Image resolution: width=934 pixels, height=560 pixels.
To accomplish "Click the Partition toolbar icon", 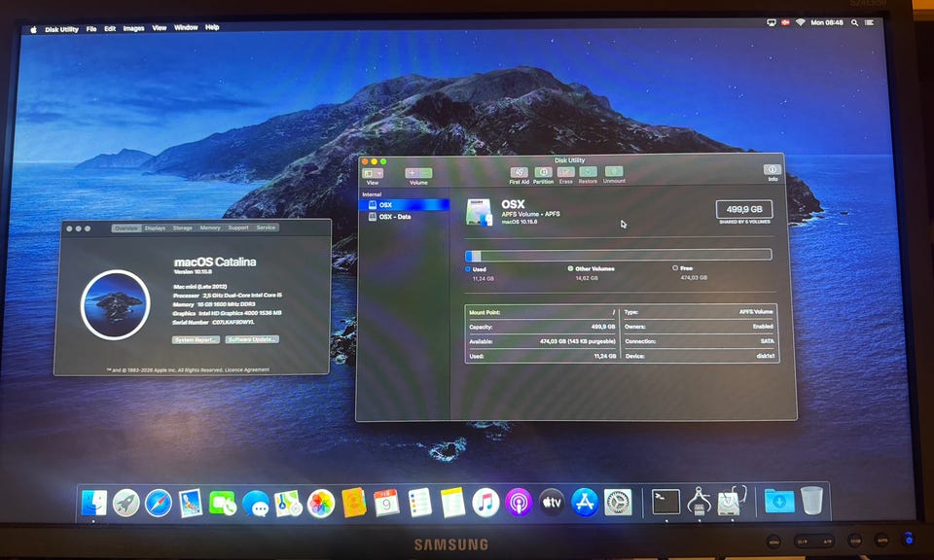I will point(543,173).
